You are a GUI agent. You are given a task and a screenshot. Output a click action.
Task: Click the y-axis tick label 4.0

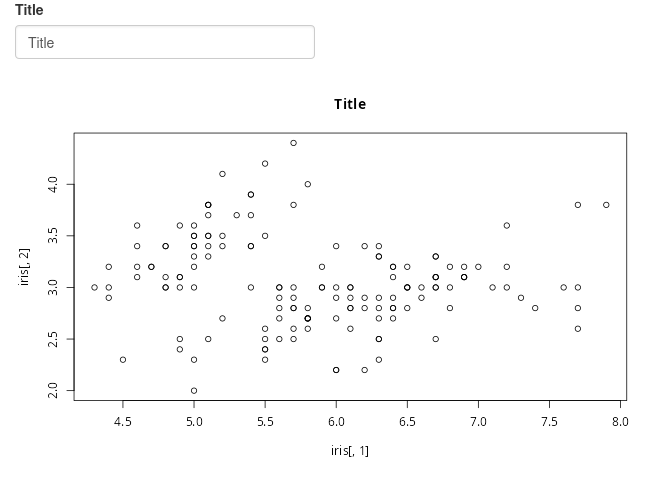[53, 184]
